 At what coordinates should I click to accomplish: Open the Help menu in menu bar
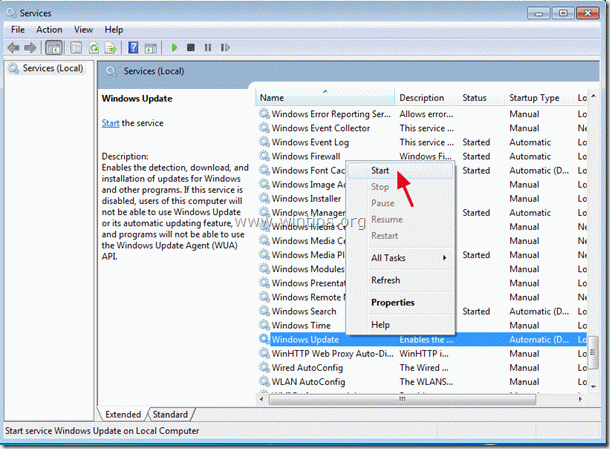point(114,30)
